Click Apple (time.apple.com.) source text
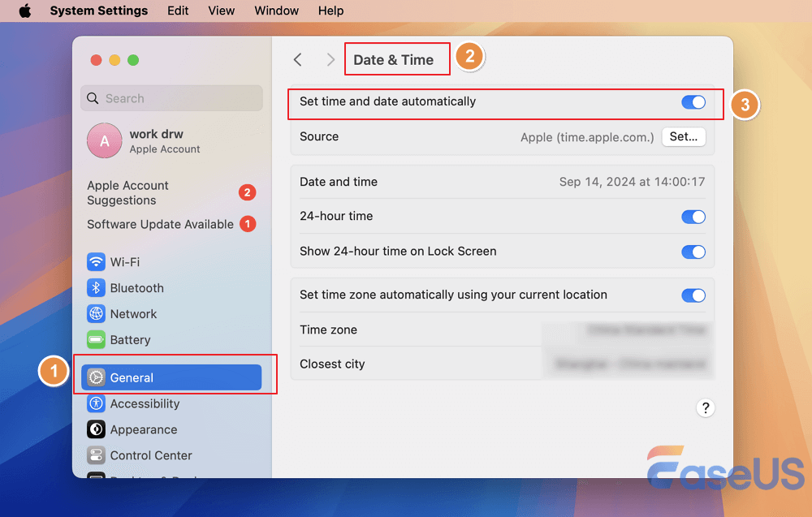This screenshot has width=812, height=517. (587, 137)
